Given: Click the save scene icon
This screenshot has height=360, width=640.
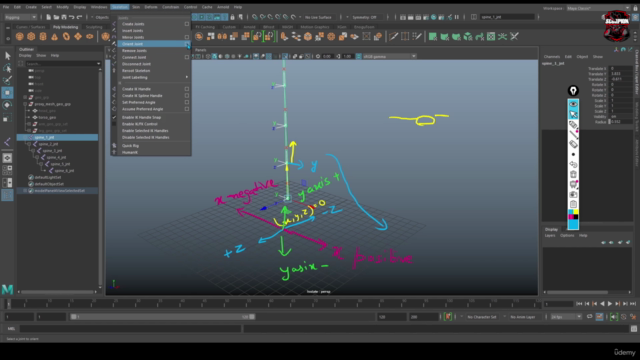Looking at the screenshot, I should pyautogui.click(x=64, y=17).
